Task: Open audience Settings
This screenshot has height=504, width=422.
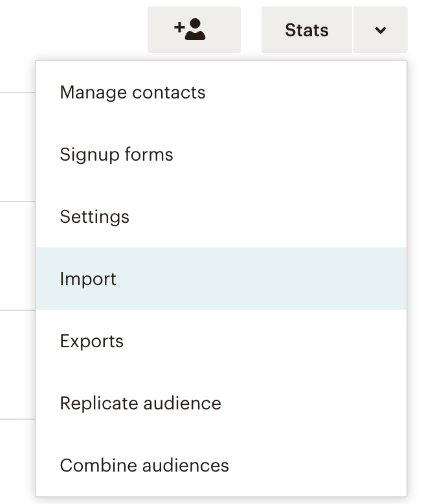Action: 94,217
